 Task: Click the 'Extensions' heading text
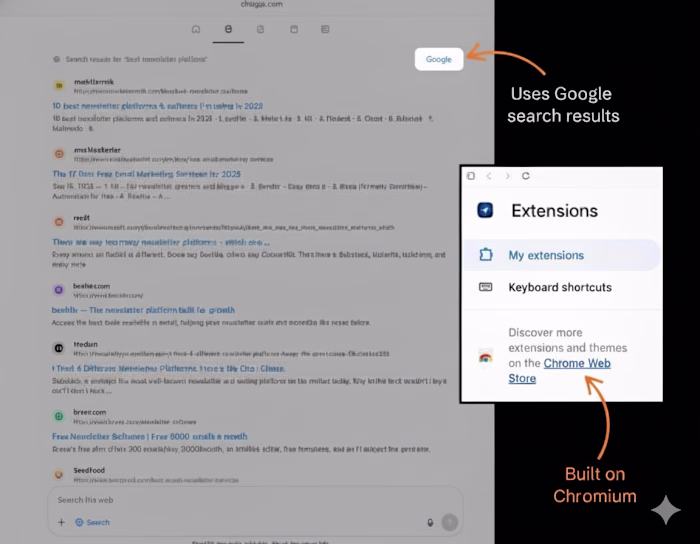coord(554,211)
